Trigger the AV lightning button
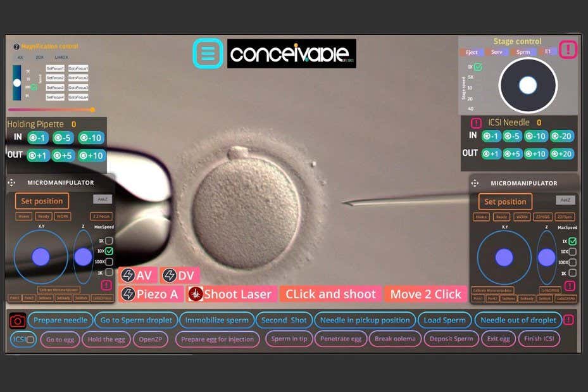The height and width of the screenshot is (392, 588). [137, 275]
